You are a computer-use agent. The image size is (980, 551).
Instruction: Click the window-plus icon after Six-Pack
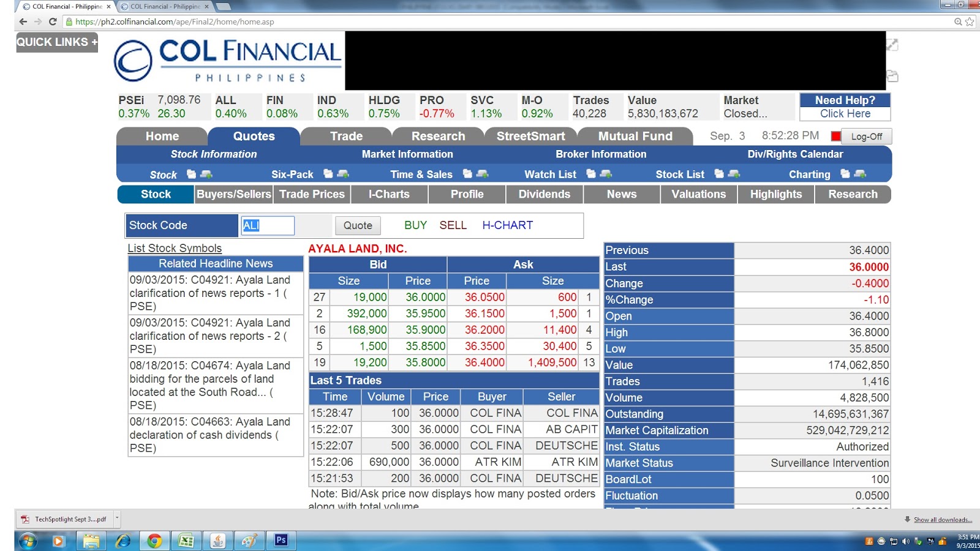pos(343,174)
